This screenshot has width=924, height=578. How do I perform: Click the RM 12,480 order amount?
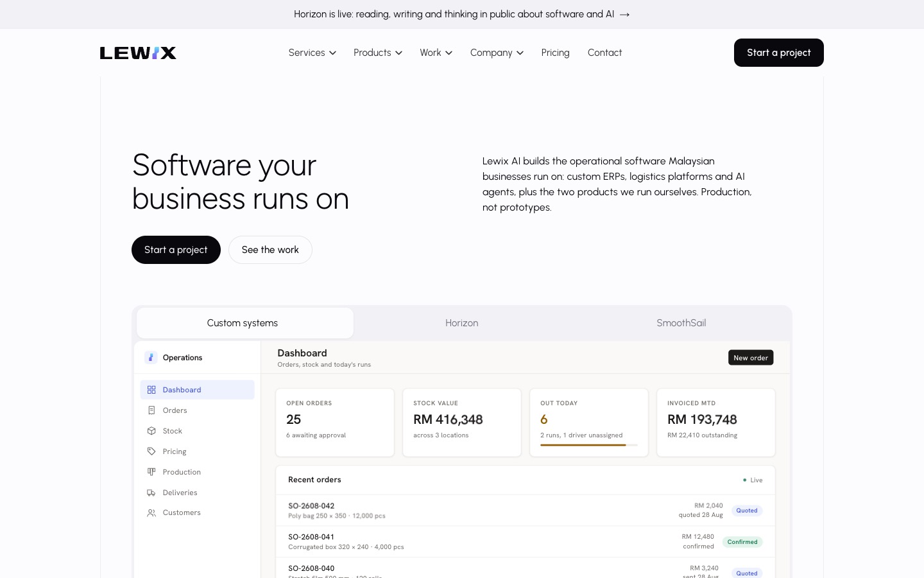698,537
